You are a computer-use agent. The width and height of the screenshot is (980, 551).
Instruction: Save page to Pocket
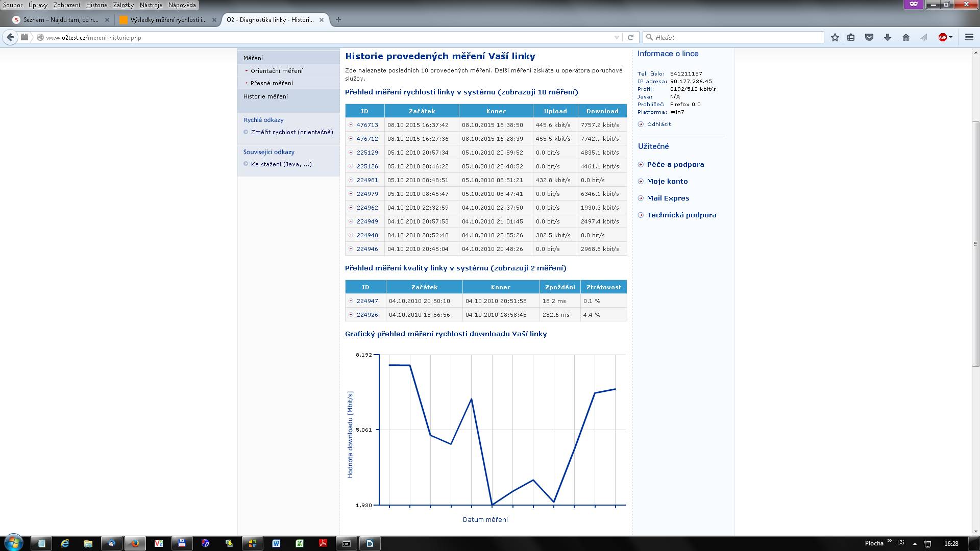click(x=869, y=37)
